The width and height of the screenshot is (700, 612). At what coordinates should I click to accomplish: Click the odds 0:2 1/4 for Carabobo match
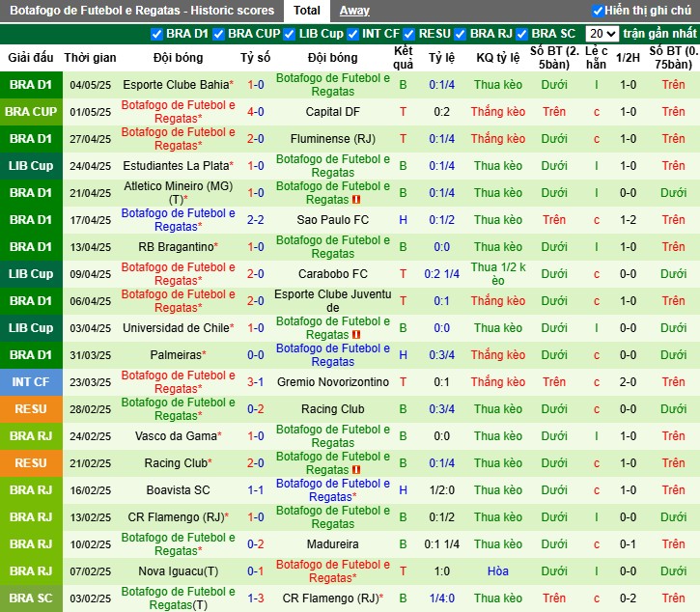coord(441,274)
